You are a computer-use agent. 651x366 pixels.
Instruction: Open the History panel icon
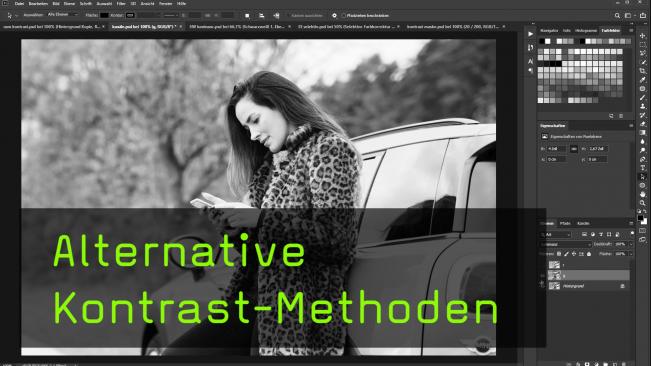point(531,48)
